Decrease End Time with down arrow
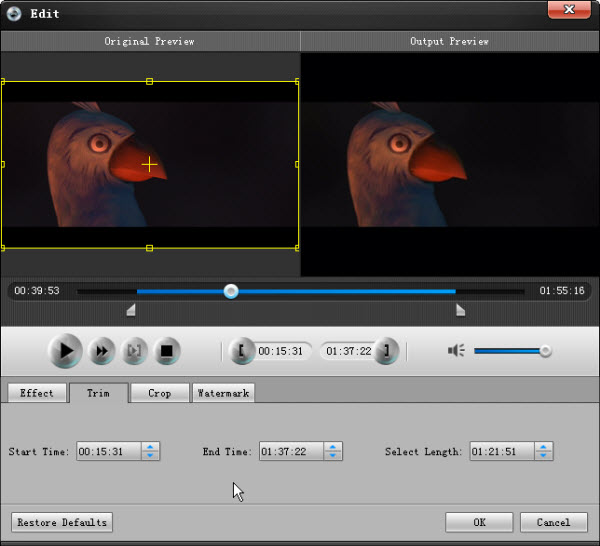Screen dimensions: 600x546 (x=333, y=456)
